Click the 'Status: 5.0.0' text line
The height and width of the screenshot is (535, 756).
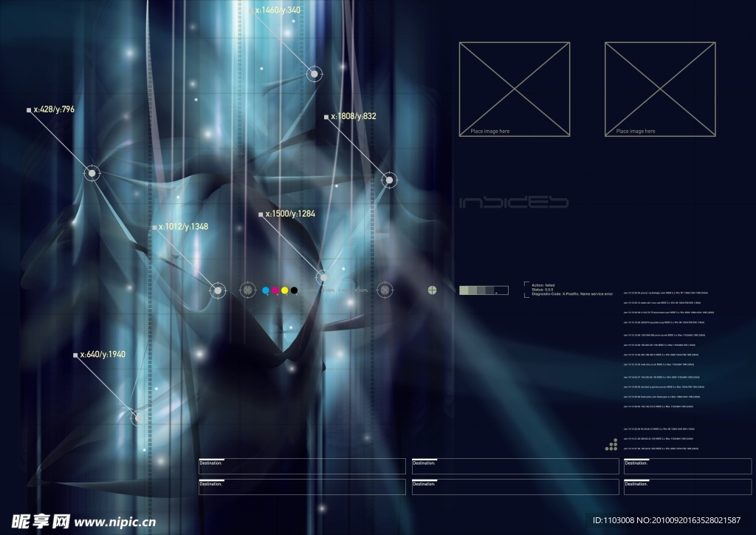[x=543, y=290]
